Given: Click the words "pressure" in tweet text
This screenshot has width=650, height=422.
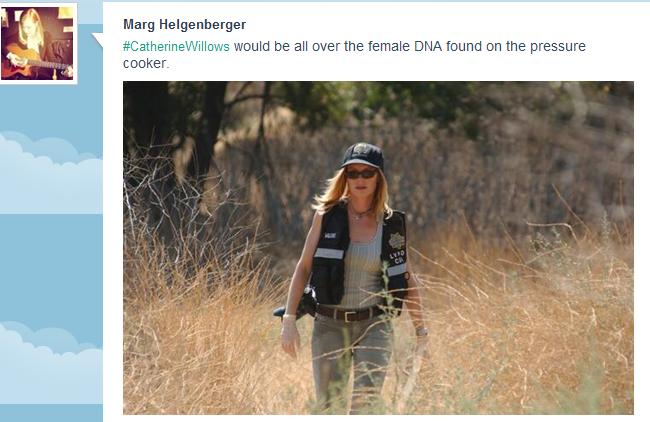Looking at the screenshot, I should pyautogui.click(x=558, y=46).
